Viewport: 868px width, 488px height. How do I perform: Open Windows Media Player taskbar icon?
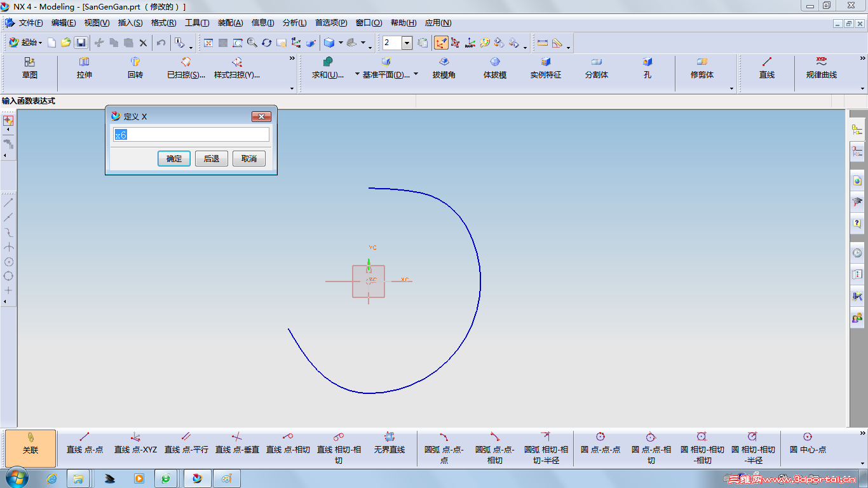point(139,478)
